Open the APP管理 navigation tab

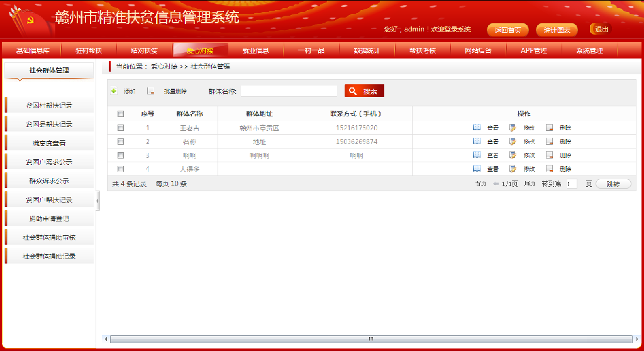(533, 50)
